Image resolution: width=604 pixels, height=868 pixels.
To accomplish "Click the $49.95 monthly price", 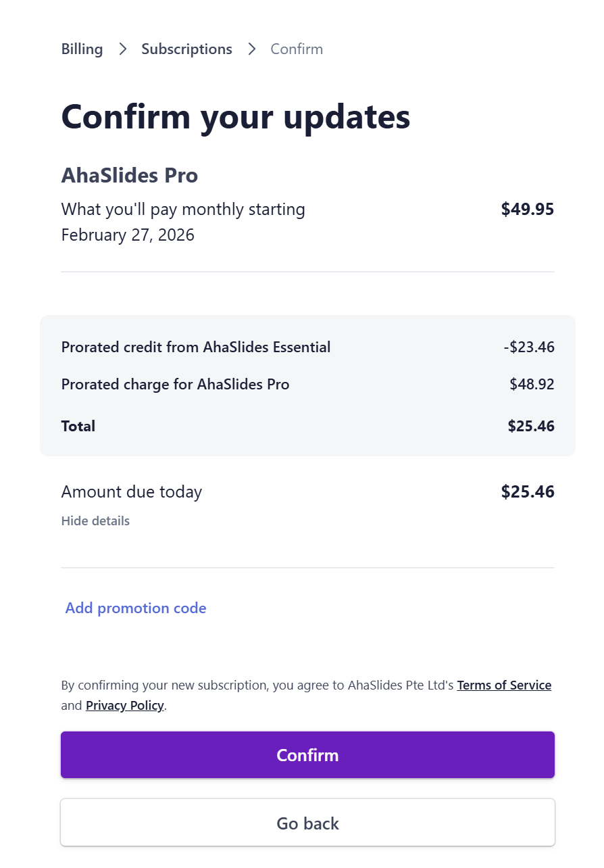I will (527, 210).
